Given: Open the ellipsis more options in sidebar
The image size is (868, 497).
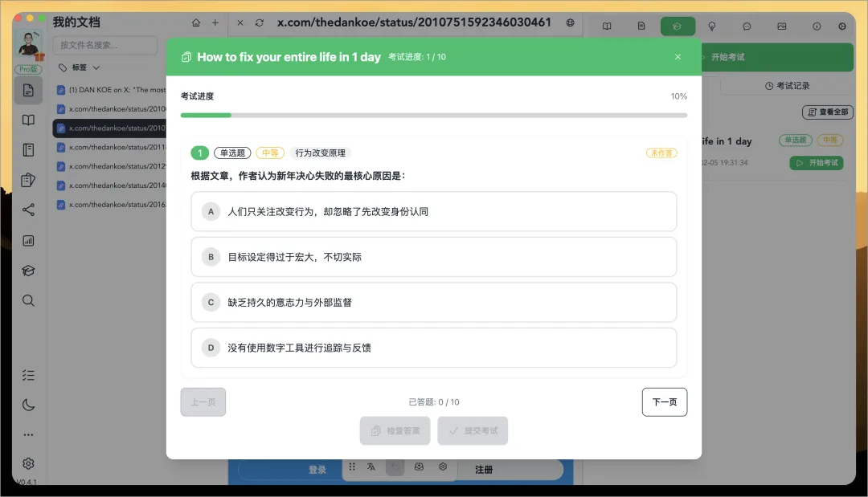Looking at the screenshot, I should [27, 434].
